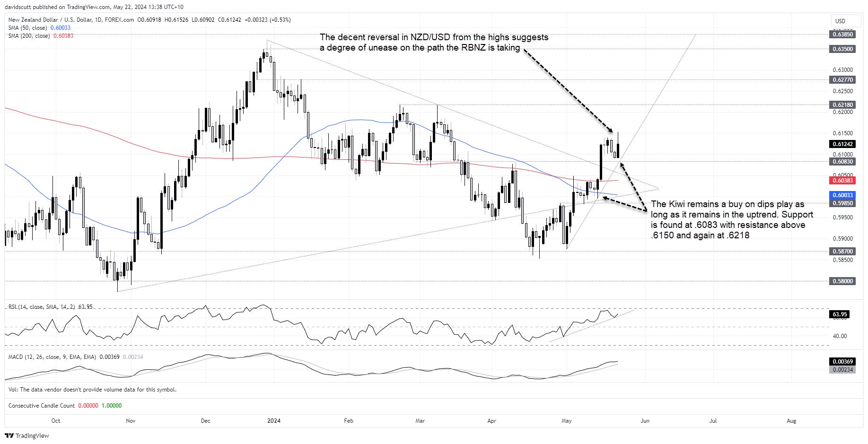Click the 0.62000 price scale tick

coord(842,112)
